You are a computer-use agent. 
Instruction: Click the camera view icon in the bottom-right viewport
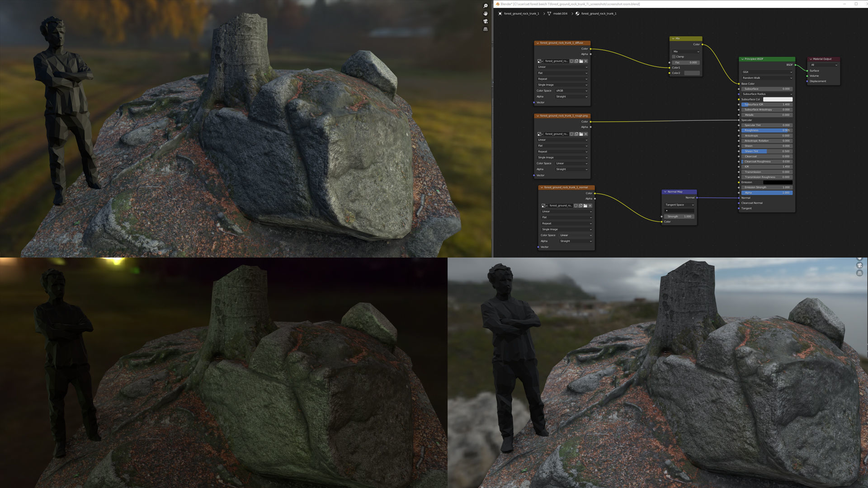click(859, 265)
